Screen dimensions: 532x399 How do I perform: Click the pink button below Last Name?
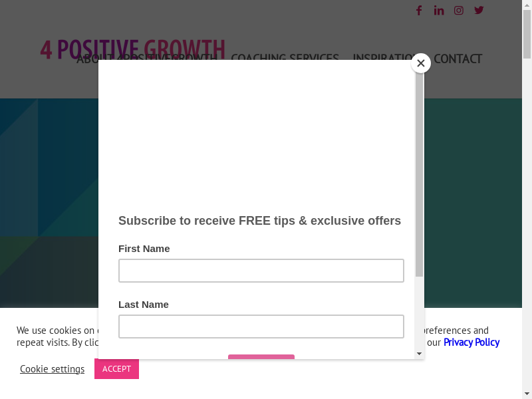point(261,357)
